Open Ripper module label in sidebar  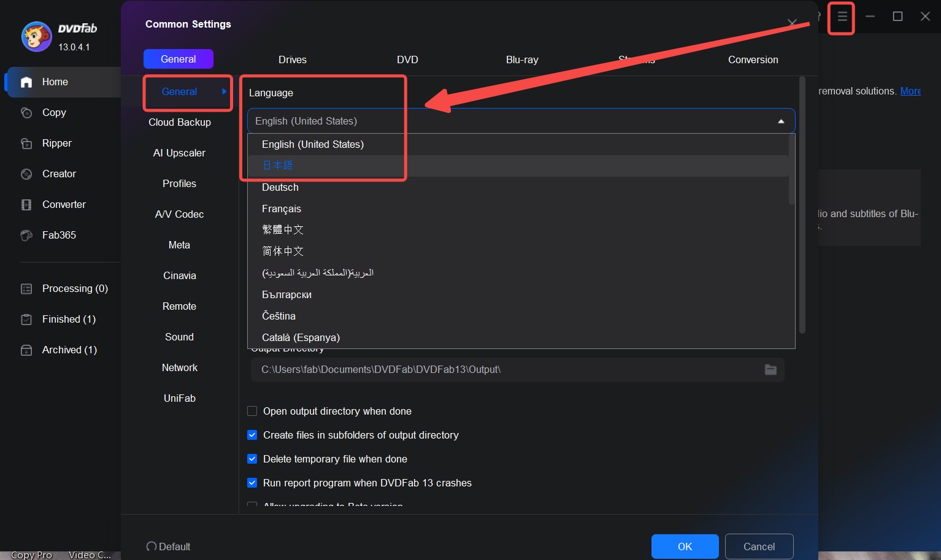point(57,143)
